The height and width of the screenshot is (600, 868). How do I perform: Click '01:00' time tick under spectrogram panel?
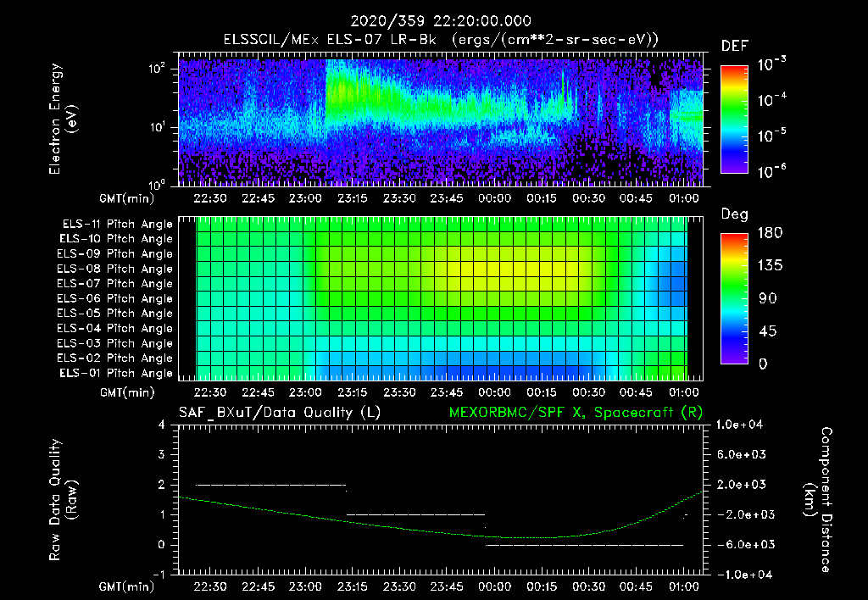[684, 198]
